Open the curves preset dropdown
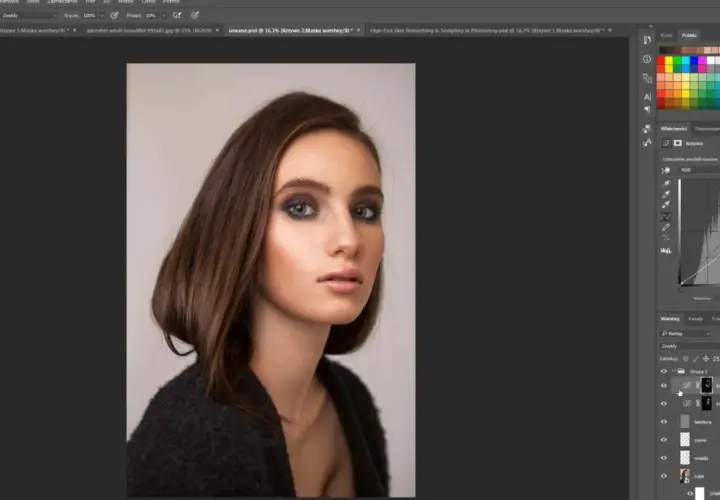The width and height of the screenshot is (720, 500). click(x=691, y=159)
